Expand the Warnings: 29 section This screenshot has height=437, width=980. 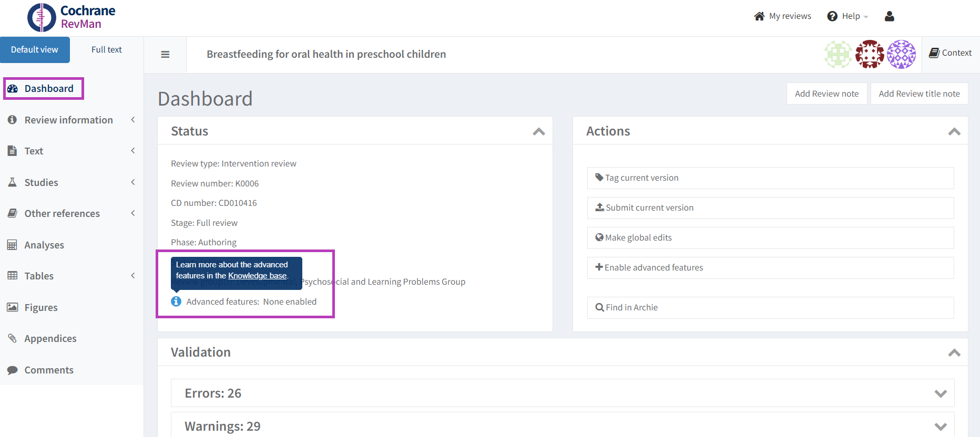pyautogui.click(x=940, y=426)
